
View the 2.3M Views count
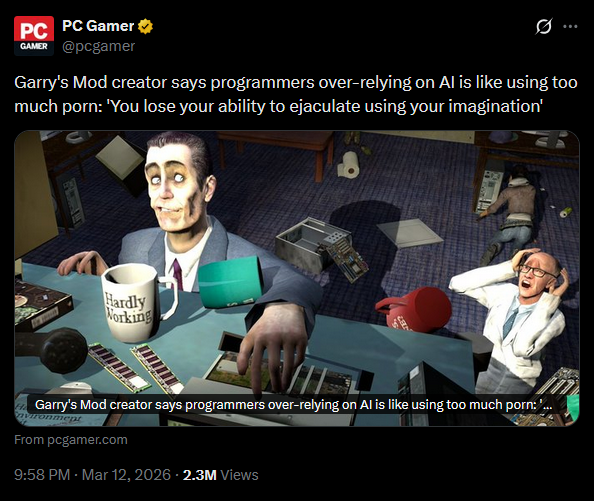pyautogui.click(x=220, y=475)
